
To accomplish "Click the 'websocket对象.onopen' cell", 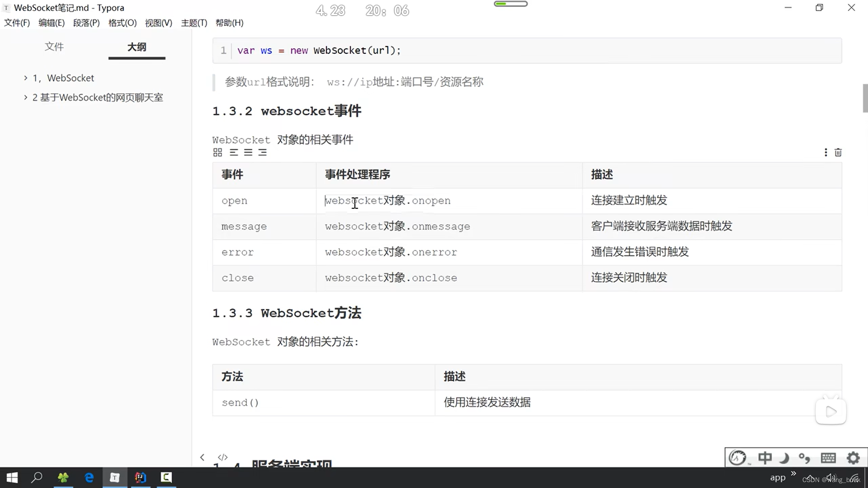I will 449,201.
